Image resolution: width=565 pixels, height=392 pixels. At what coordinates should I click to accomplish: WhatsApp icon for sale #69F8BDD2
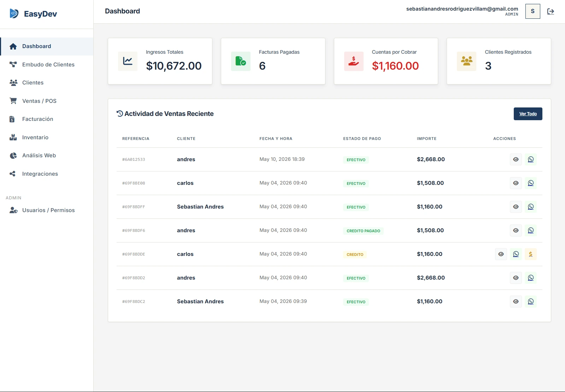click(x=531, y=278)
